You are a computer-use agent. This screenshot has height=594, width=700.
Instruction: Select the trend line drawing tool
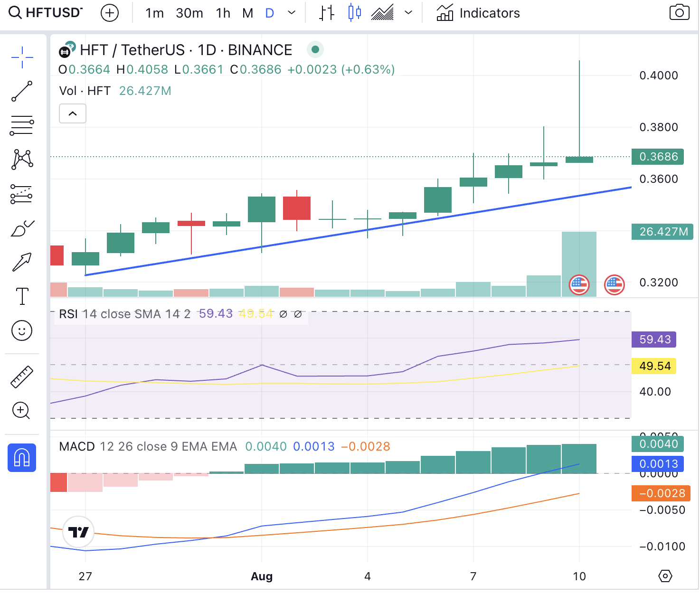point(22,91)
